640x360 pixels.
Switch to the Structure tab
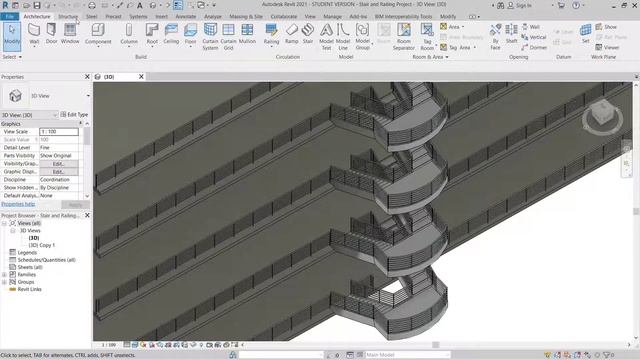(x=68, y=16)
